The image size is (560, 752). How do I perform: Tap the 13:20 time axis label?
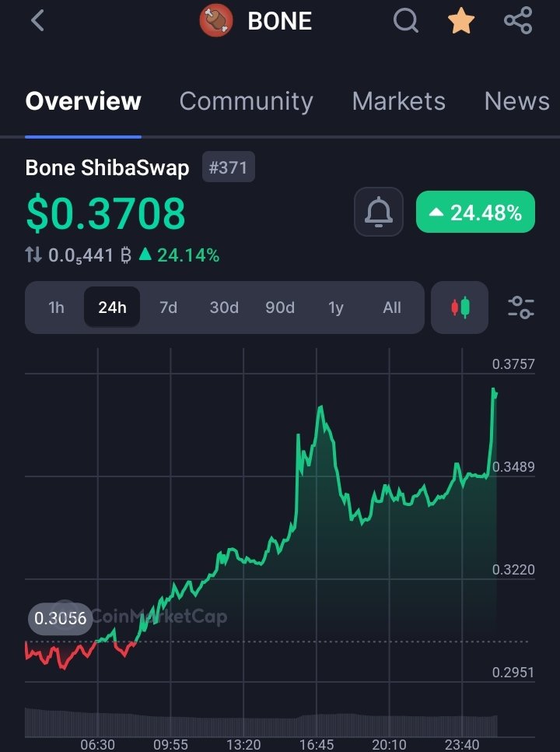click(x=243, y=745)
